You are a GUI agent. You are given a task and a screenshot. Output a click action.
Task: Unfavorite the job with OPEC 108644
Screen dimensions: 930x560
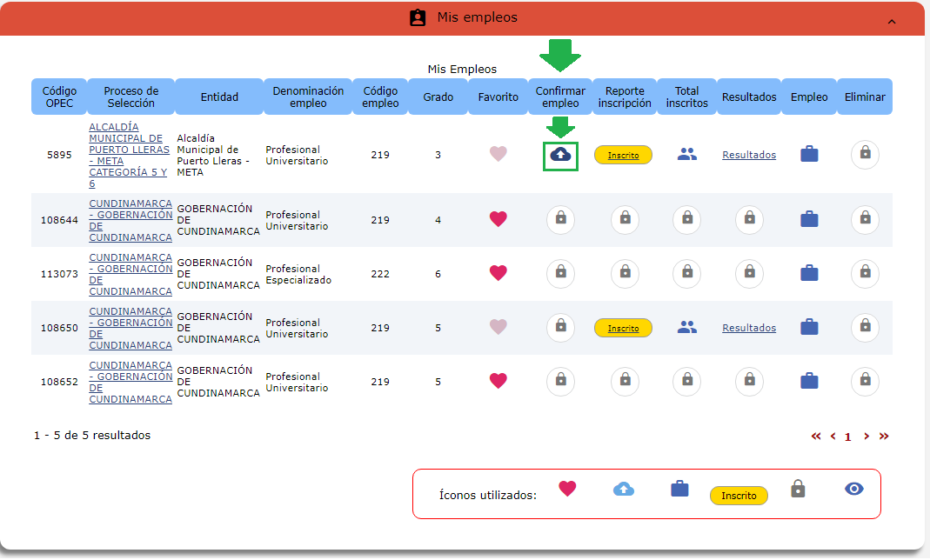[498, 219]
